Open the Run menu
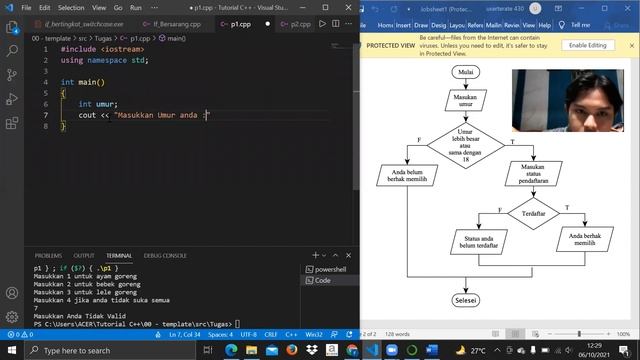Image resolution: width=640 pixels, height=360 pixels. click(x=136, y=8)
